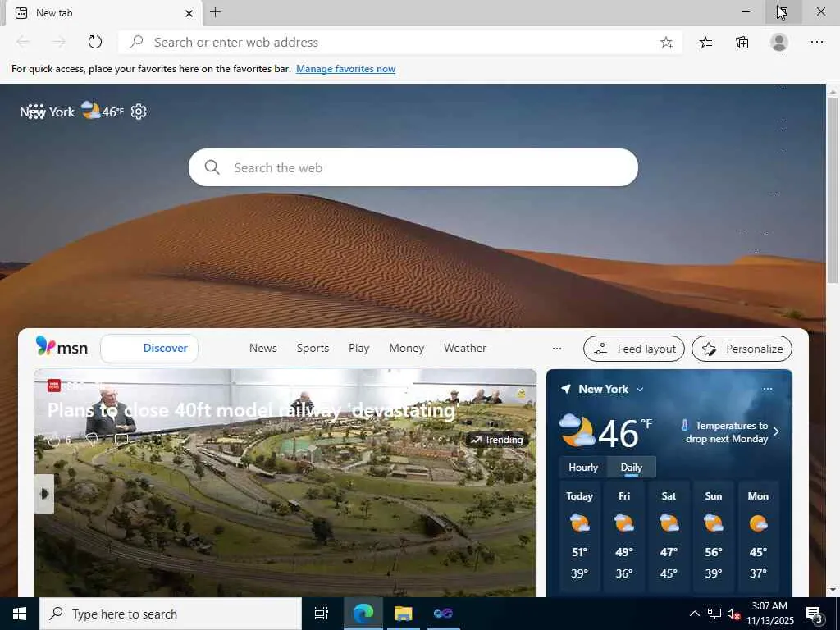Open page settings gear icon
The height and width of the screenshot is (630, 840).
point(139,112)
